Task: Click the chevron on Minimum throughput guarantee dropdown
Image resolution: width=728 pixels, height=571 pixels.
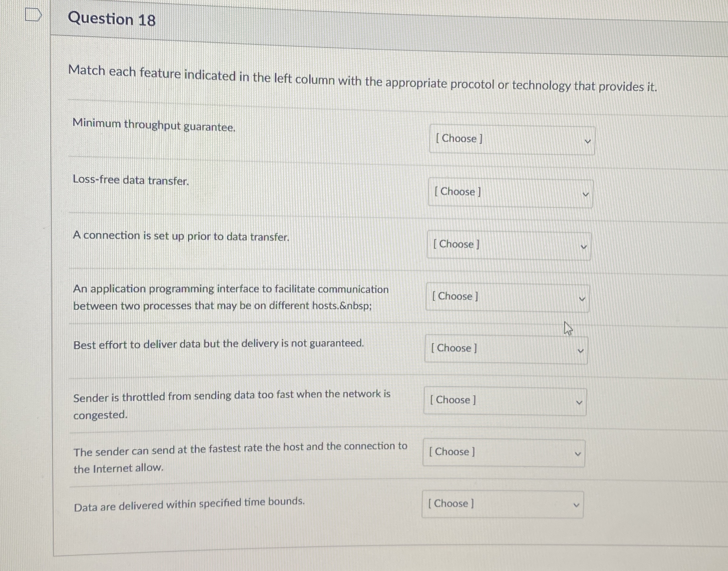Action: point(588,141)
